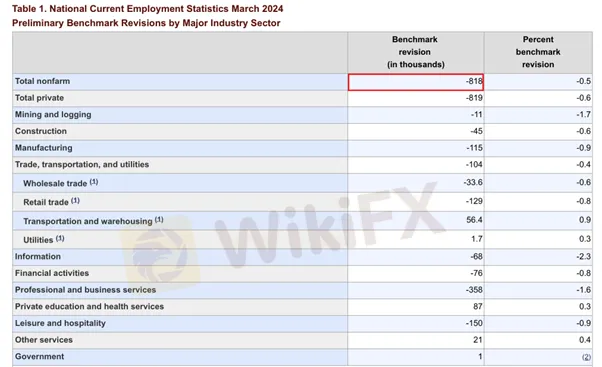602x367 pixels.
Task: Select the Total nonfarm -0.5 percent cell
Action: pyautogui.click(x=583, y=81)
